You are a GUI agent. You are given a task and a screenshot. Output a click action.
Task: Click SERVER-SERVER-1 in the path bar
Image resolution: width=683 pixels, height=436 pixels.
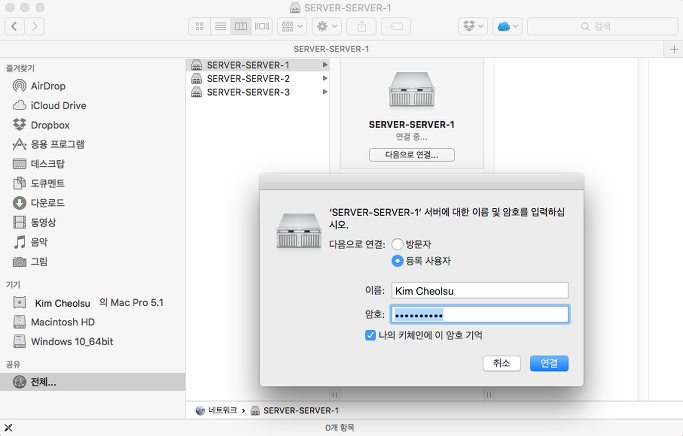pyautogui.click(x=295, y=410)
